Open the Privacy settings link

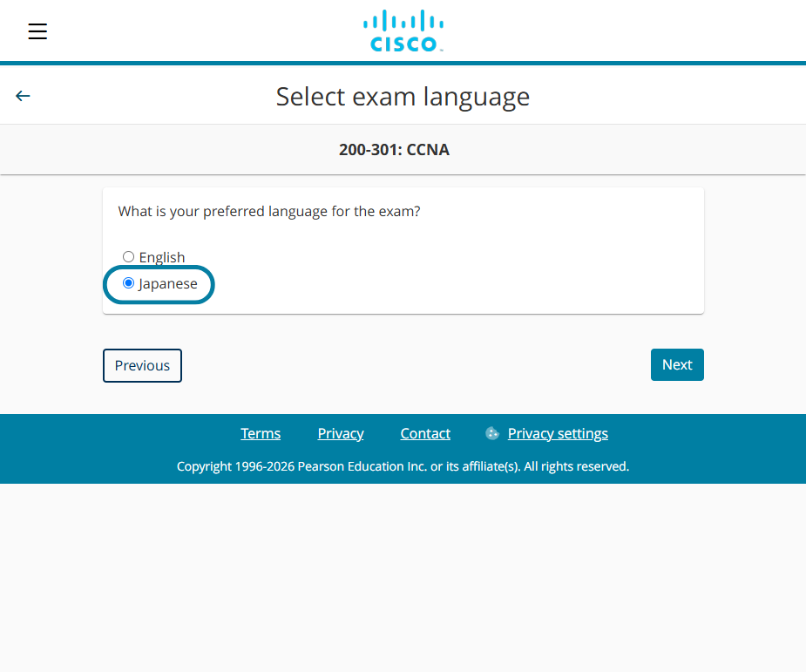(x=558, y=433)
